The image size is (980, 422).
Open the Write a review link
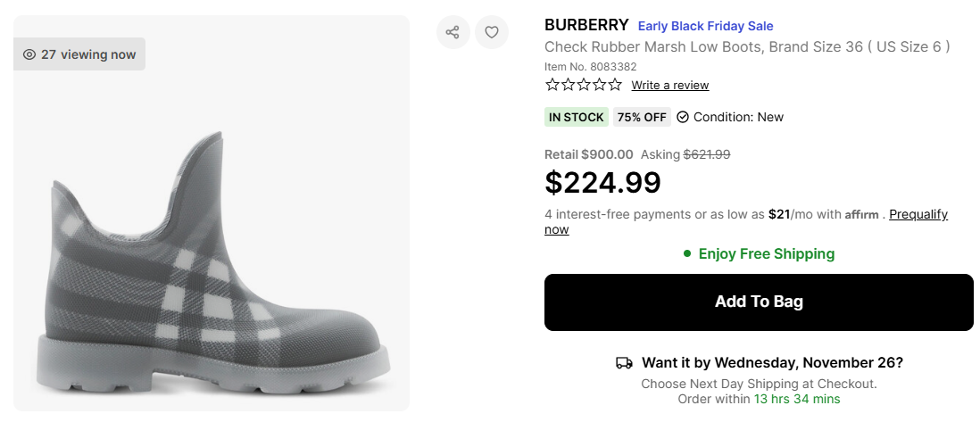(669, 86)
